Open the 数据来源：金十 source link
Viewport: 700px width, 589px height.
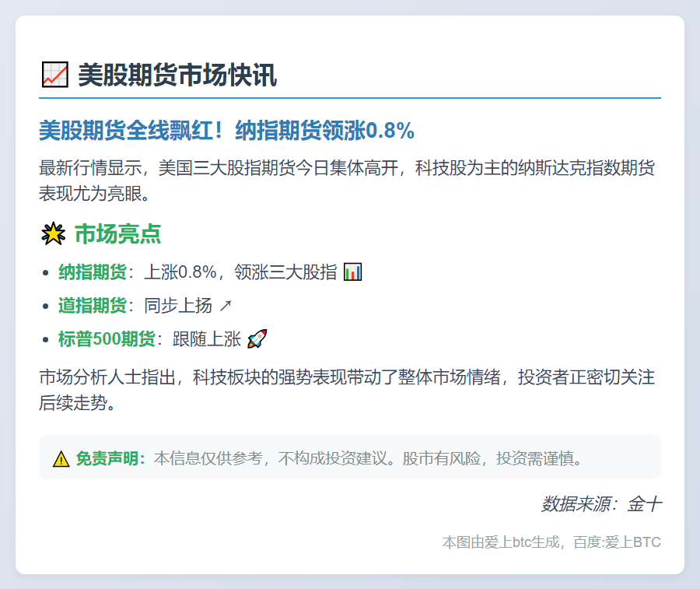point(601,504)
